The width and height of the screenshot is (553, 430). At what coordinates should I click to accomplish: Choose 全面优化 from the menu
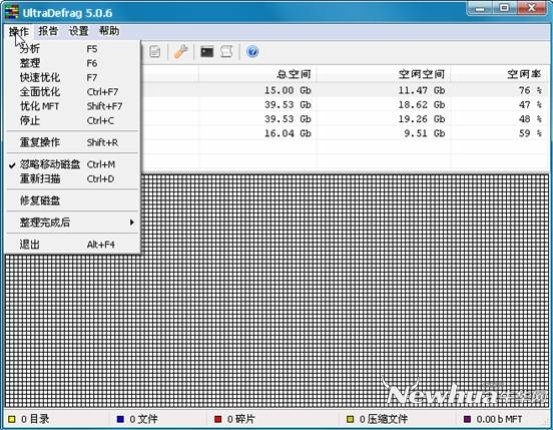click(x=73, y=92)
